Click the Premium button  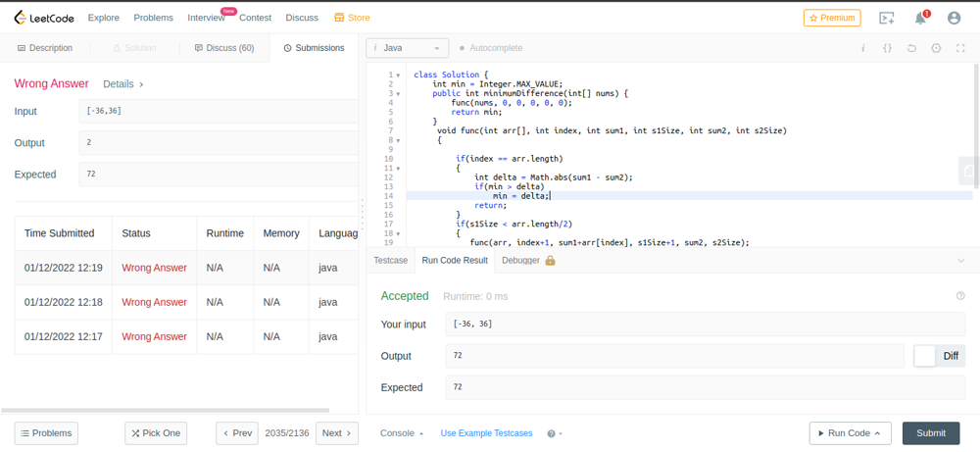click(832, 18)
